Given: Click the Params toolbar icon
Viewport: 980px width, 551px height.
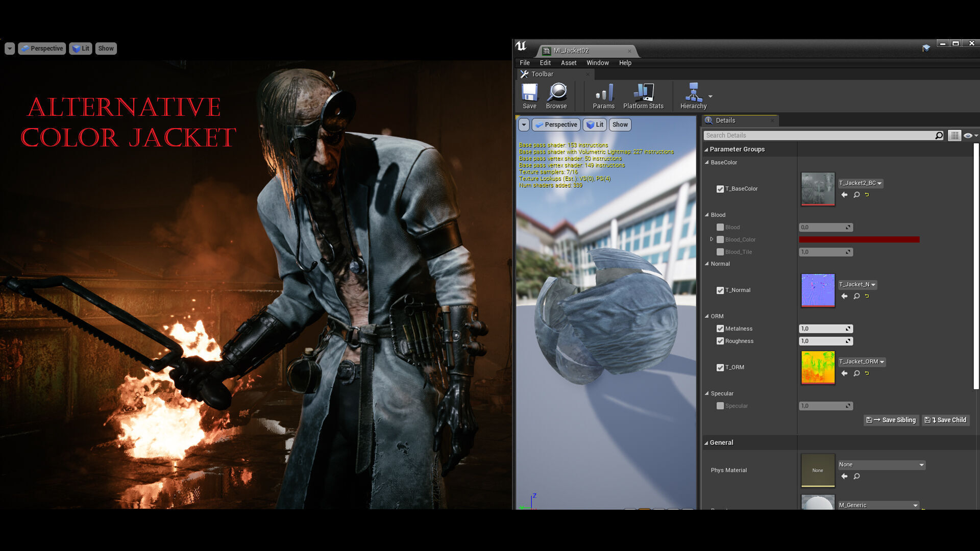Looking at the screenshot, I should pyautogui.click(x=603, y=96).
